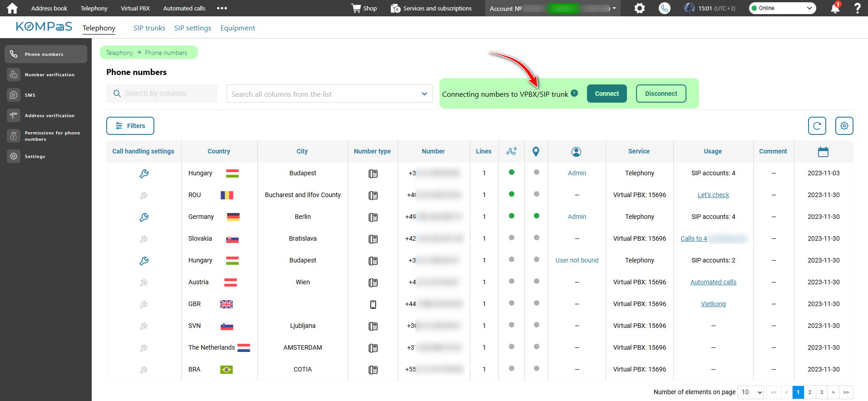Open Virtual PBX menu
Screen dimensions: 868x401
pos(135,8)
